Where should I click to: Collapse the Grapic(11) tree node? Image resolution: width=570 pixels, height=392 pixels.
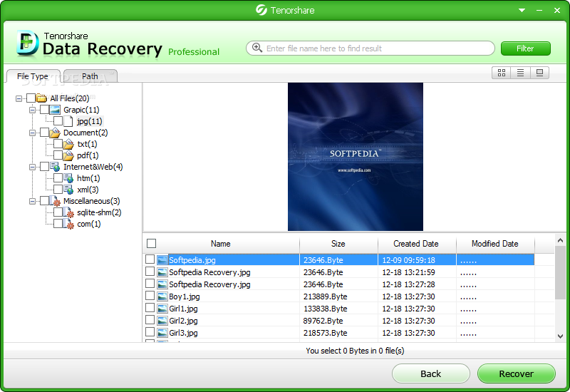pyautogui.click(x=32, y=110)
